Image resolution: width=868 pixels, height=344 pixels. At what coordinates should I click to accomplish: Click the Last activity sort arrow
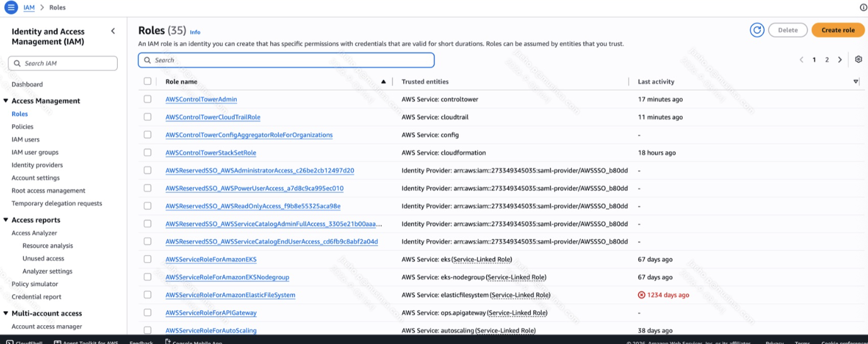pyautogui.click(x=855, y=82)
